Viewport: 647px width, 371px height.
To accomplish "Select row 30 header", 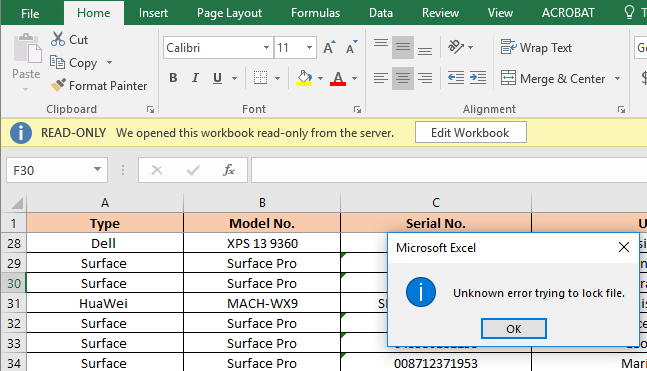I will click(x=14, y=283).
